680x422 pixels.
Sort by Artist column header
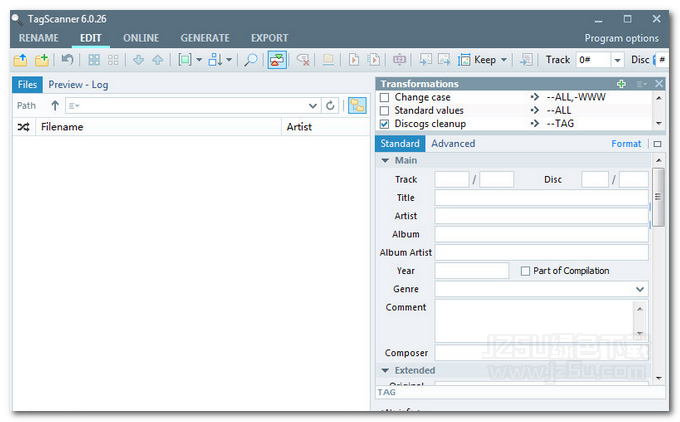click(325, 127)
